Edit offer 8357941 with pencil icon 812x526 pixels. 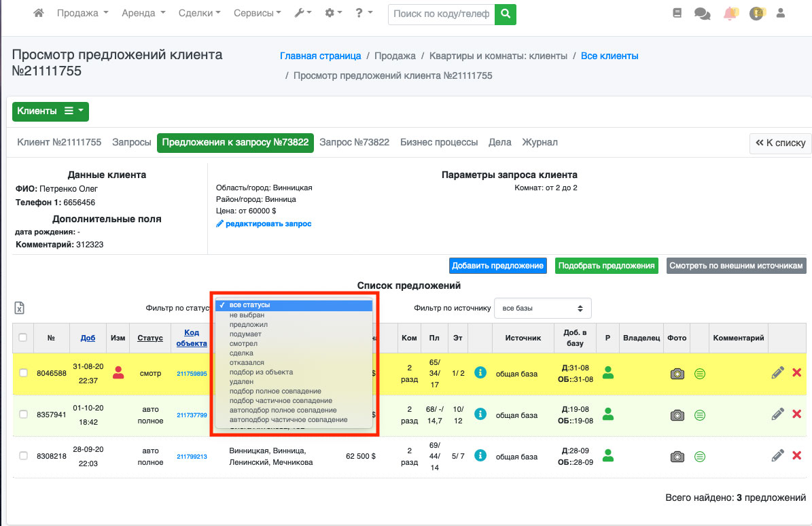[778, 414]
